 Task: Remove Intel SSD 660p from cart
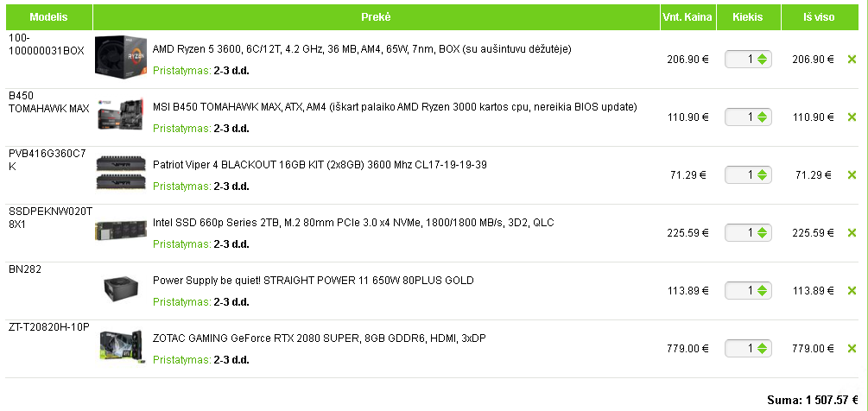point(852,233)
